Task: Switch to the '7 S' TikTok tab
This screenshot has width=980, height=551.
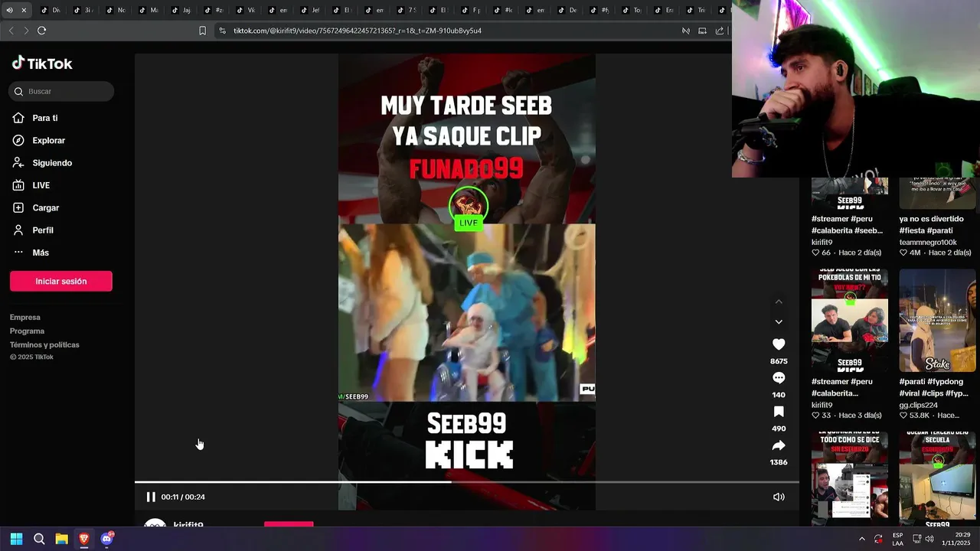Action: [x=407, y=10]
